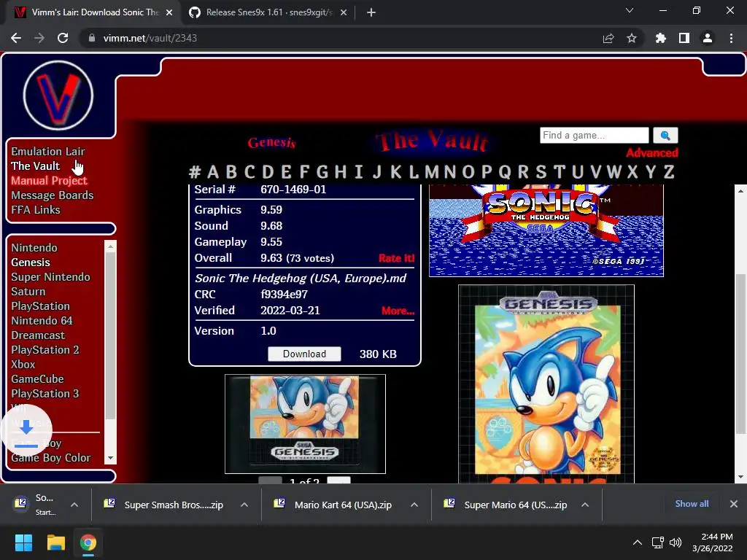Expand options for Super Smash Bros zip

(x=244, y=505)
